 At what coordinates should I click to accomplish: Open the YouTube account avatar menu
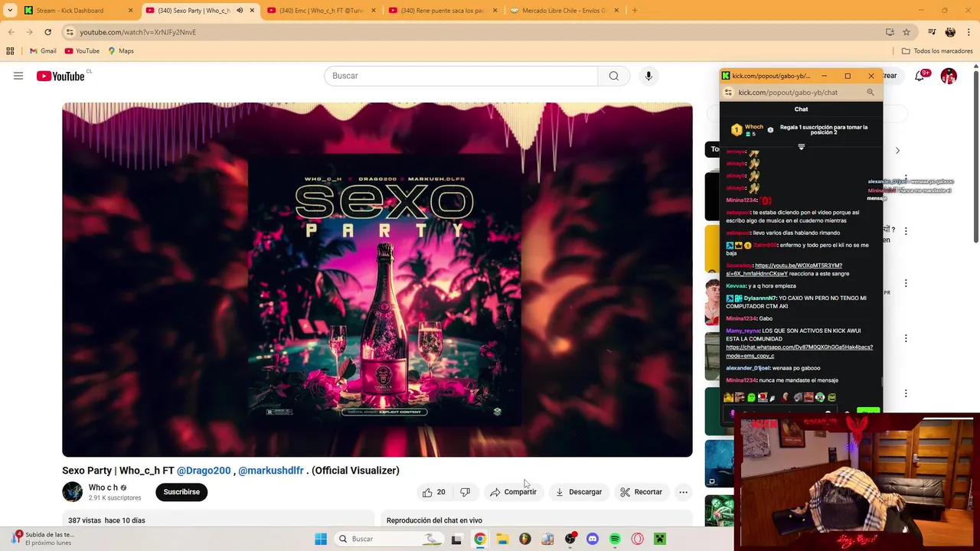pos(949,76)
